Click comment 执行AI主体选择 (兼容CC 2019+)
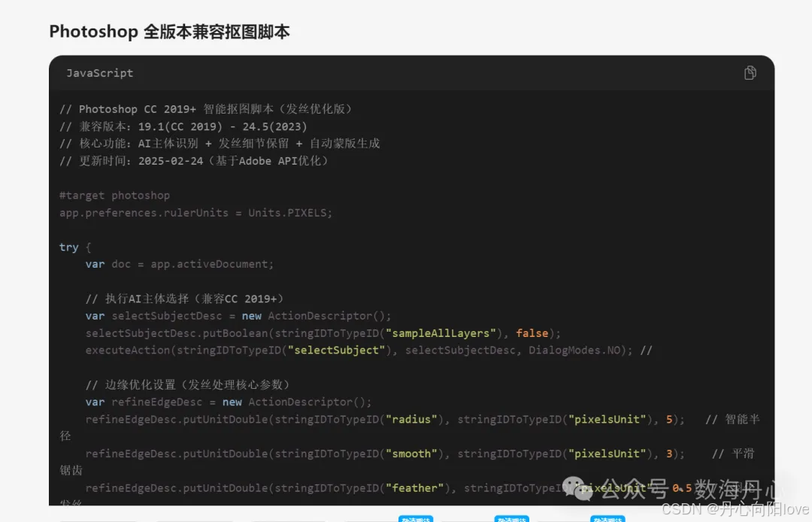The width and height of the screenshot is (812, 522). click(x=185, y=299)
